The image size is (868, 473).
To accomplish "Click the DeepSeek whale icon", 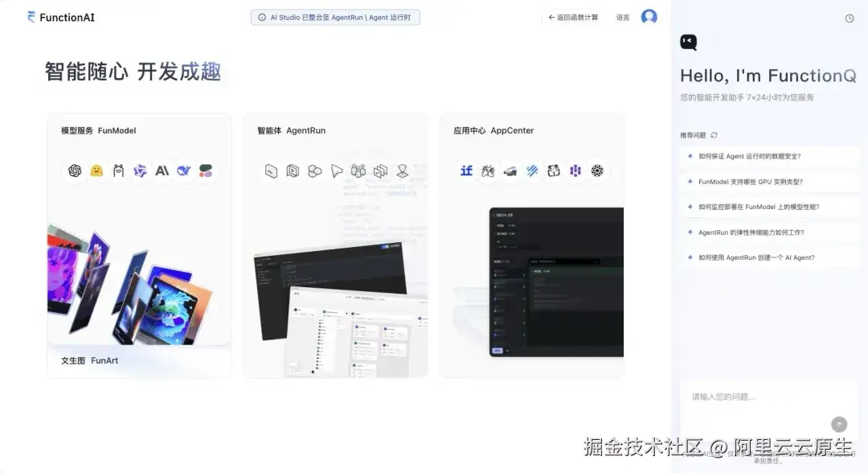I will pos(184,171).
